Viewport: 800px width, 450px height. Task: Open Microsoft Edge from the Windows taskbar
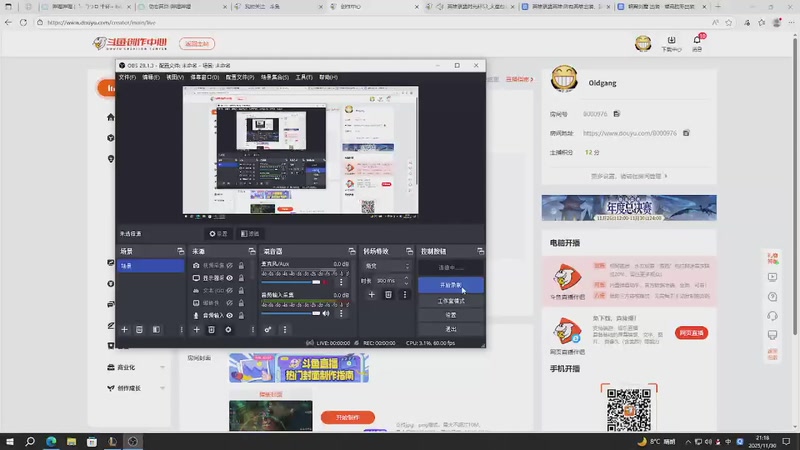(51, 441)
